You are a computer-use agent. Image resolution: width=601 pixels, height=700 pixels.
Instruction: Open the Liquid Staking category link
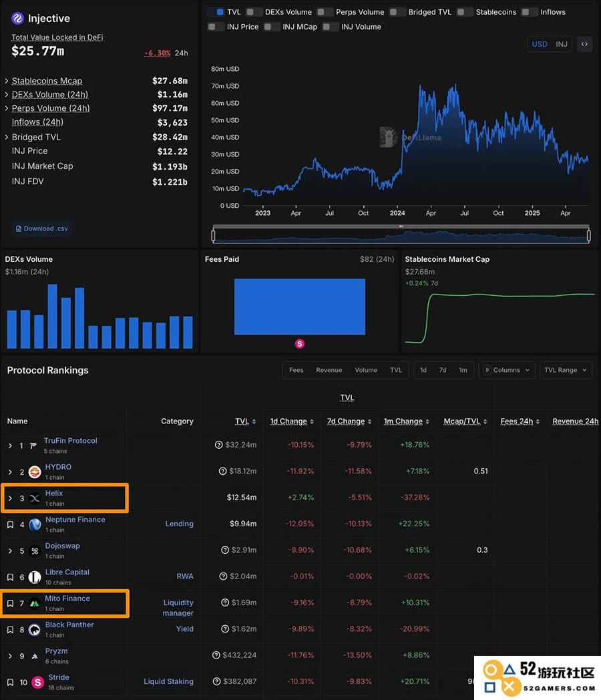pyautogui.click(x=169, y=682)
